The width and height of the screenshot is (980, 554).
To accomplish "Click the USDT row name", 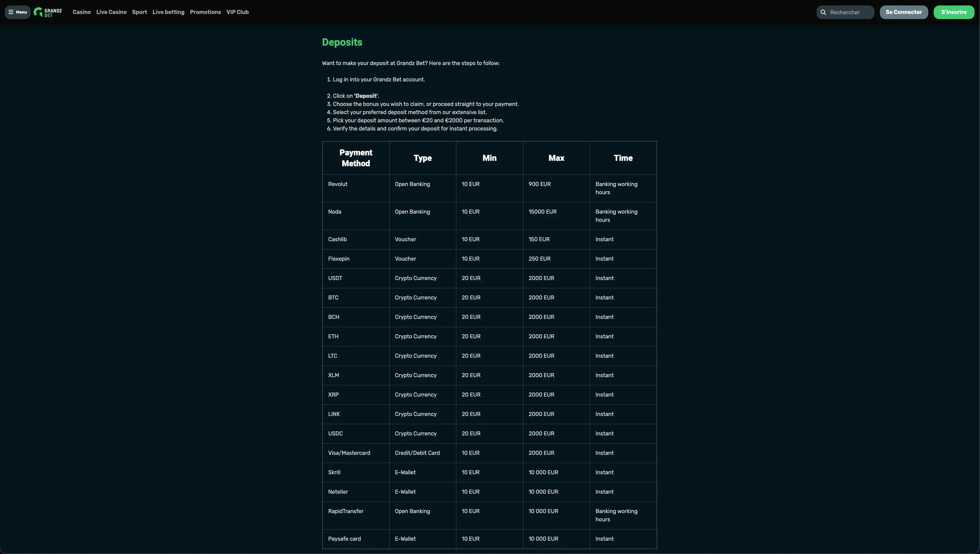I will 335,278.
